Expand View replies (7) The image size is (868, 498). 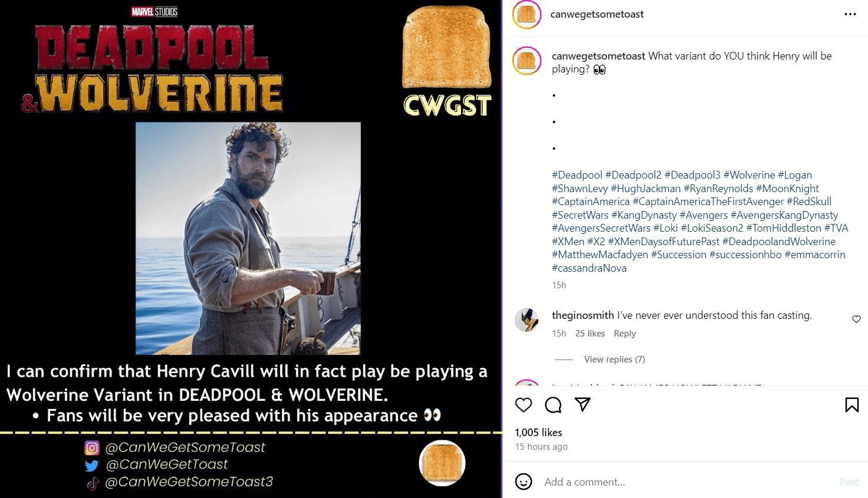pos(614,360)
